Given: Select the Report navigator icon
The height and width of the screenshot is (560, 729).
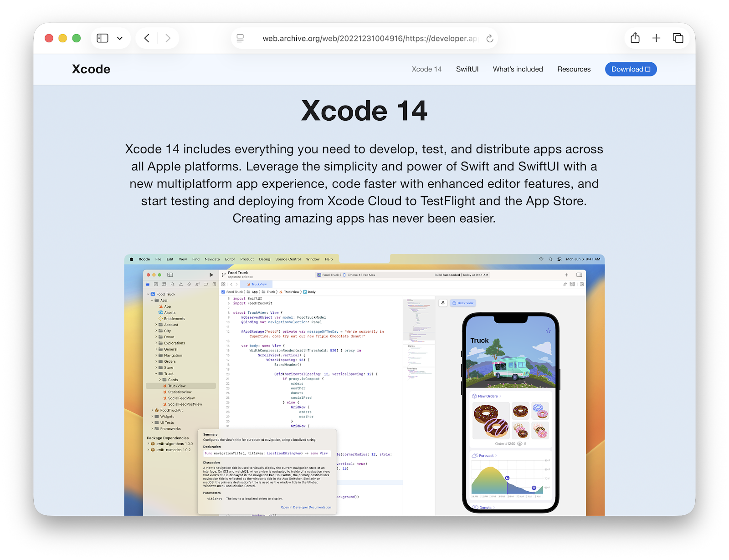Looking at the screenshot, I should 214,284.
